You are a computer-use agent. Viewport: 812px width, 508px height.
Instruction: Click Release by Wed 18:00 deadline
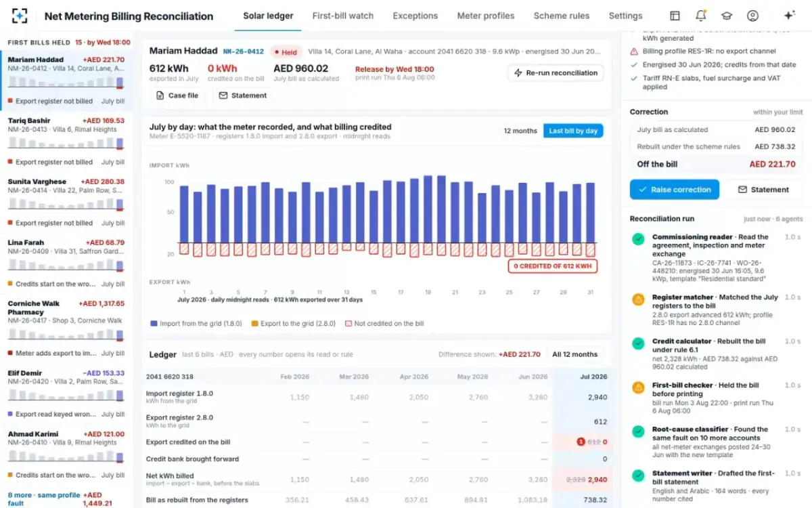pos(394,69)
